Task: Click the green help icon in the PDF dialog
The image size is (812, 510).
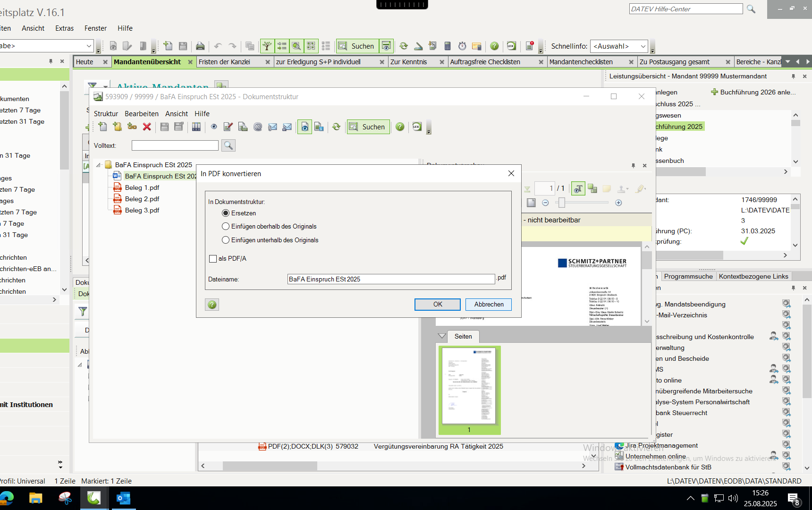Action: 212,305
